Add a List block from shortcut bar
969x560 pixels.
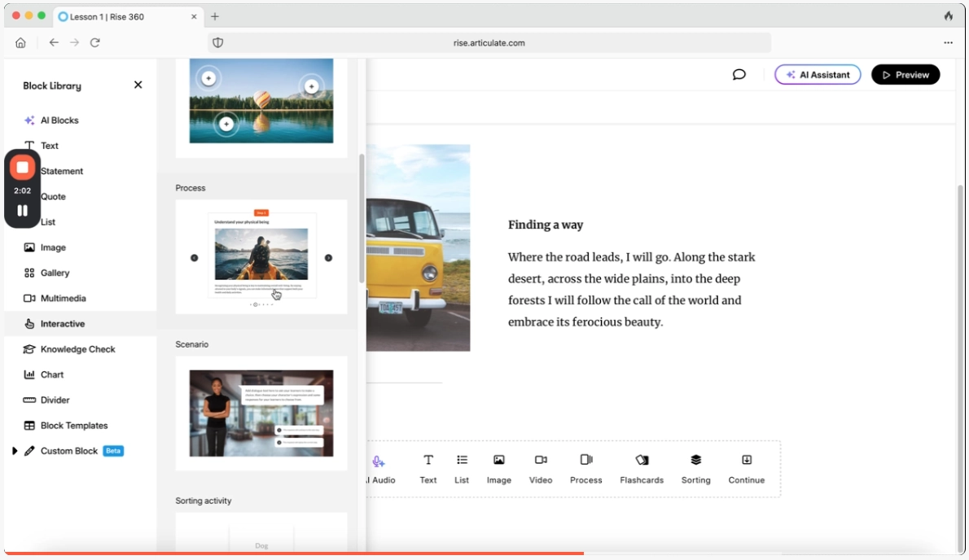click(x=462, y=469)
